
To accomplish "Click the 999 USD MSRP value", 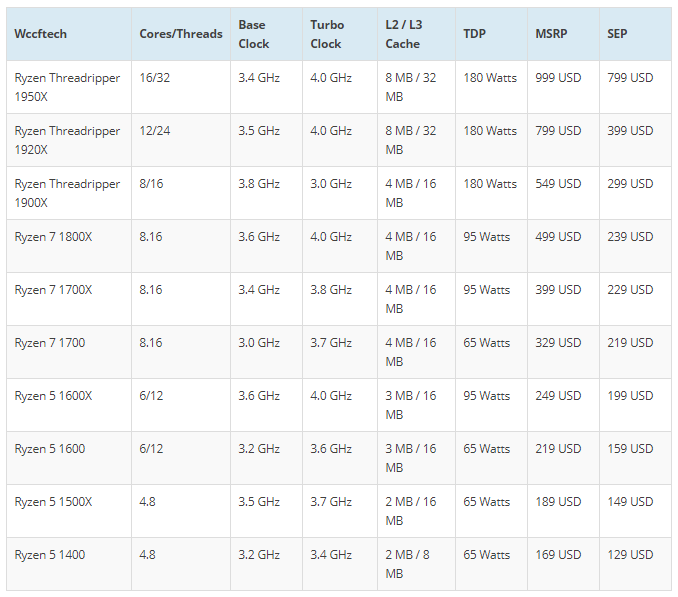I will pyautogui.click(x=558, y=78).
